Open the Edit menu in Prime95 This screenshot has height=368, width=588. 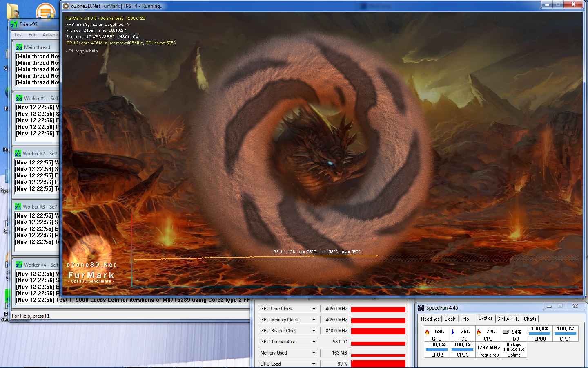33,35
